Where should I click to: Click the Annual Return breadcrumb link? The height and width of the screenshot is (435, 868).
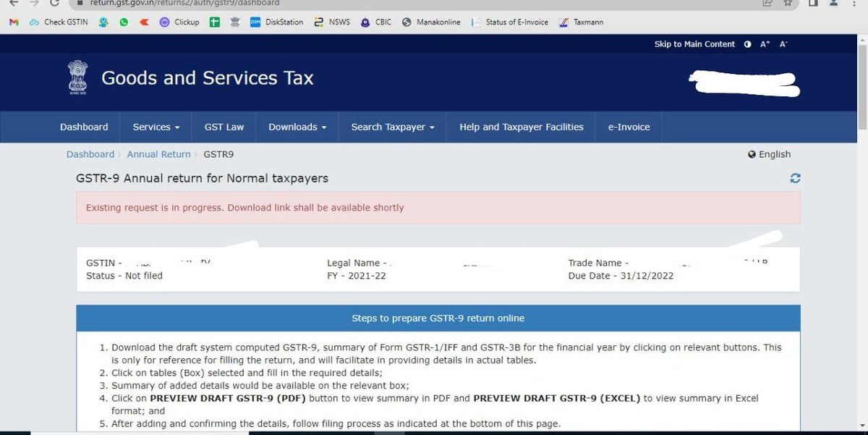point(159,154)
